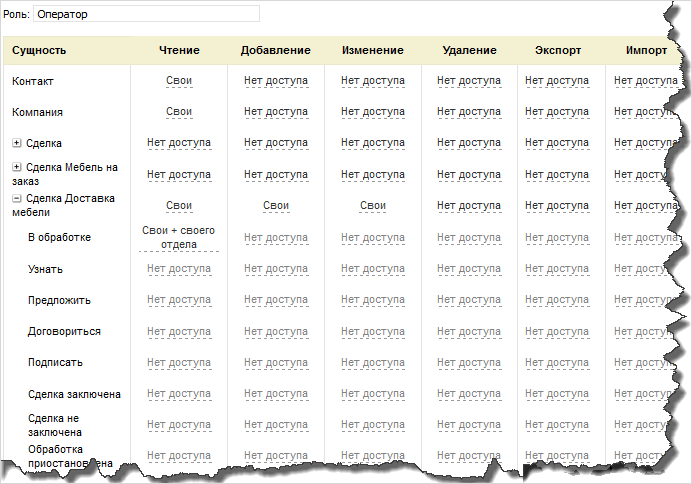
Task: Set Договориться stage Изменение access
Action: pos(373,331)
